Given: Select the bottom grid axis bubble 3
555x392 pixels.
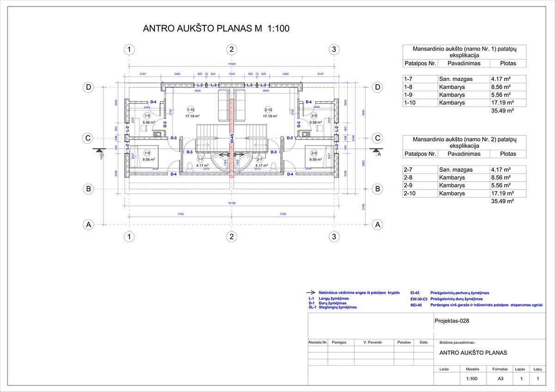Looking at the screenshot, I should pyautogui.click(x=333, y=237).
